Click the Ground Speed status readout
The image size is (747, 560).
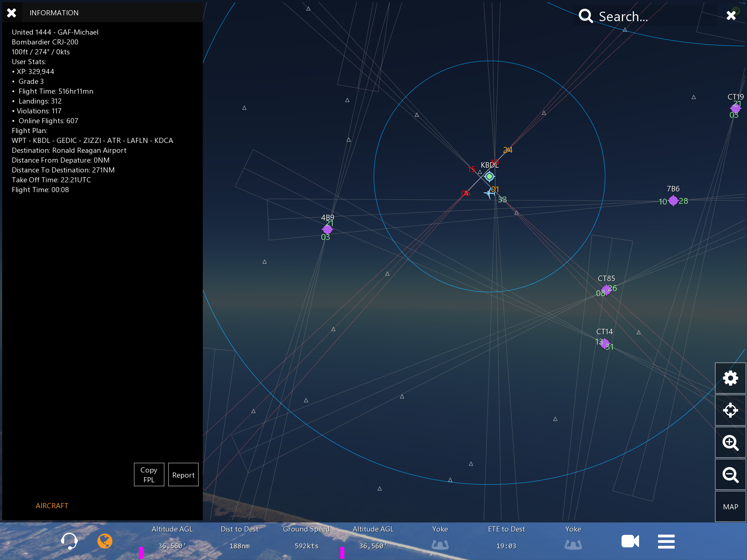click(x=306, y=538)
